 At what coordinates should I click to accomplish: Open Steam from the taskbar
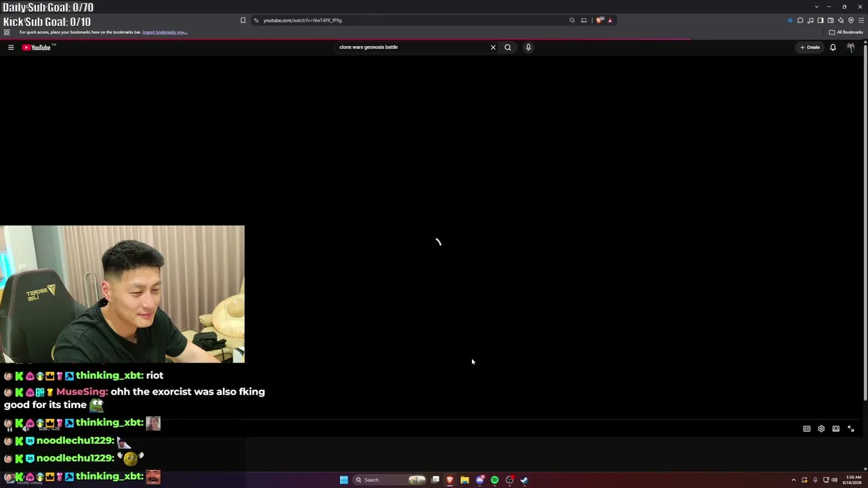(x=524, y=480)
